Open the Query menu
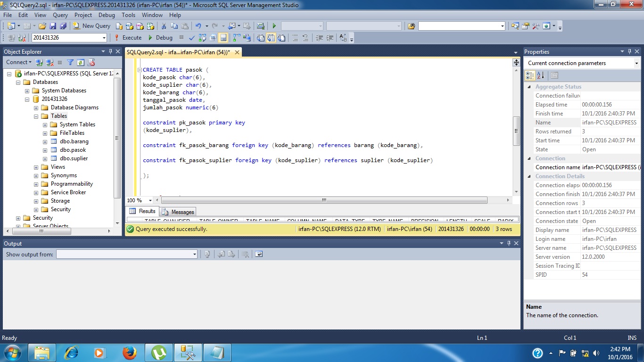644x362 pixels. click(x=60, y=15)
